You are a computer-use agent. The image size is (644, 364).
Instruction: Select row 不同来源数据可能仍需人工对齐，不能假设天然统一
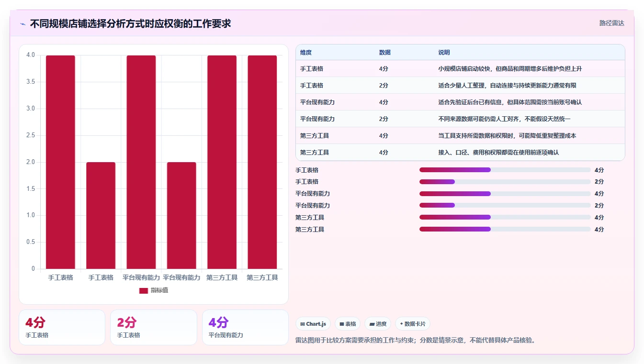click(x=460, y=119)
